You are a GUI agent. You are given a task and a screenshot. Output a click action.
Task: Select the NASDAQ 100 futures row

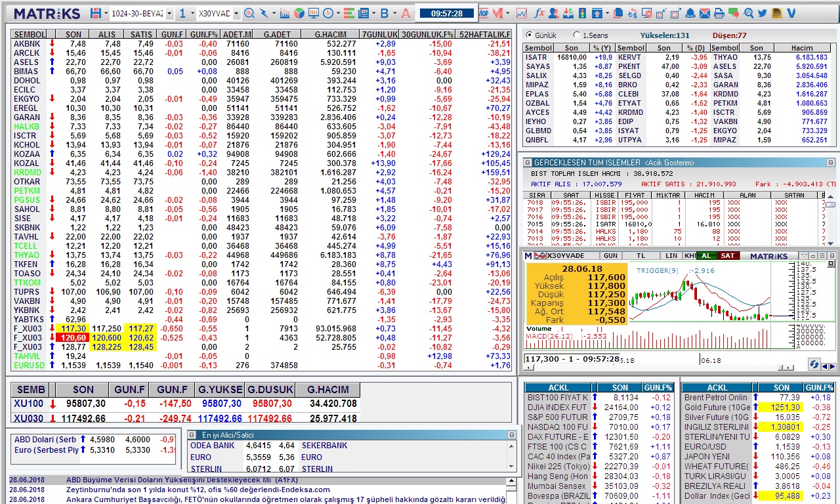(599, 427)
